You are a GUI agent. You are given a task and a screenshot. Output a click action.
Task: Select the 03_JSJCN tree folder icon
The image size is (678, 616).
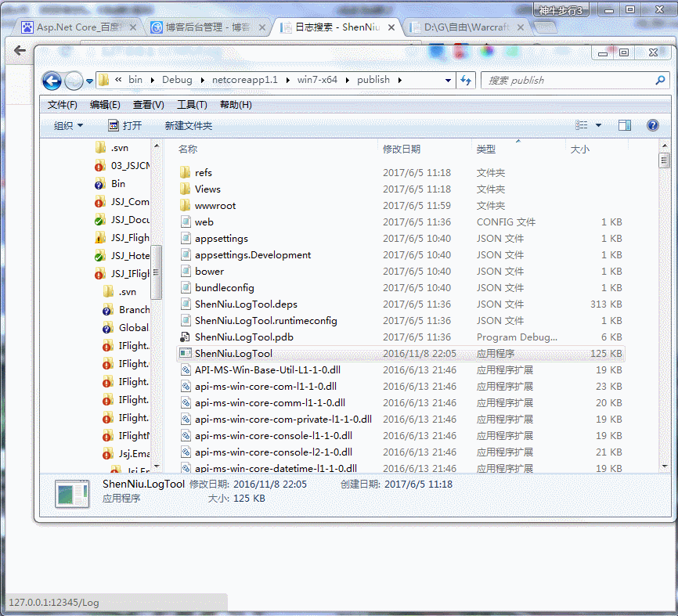[100, 166]
